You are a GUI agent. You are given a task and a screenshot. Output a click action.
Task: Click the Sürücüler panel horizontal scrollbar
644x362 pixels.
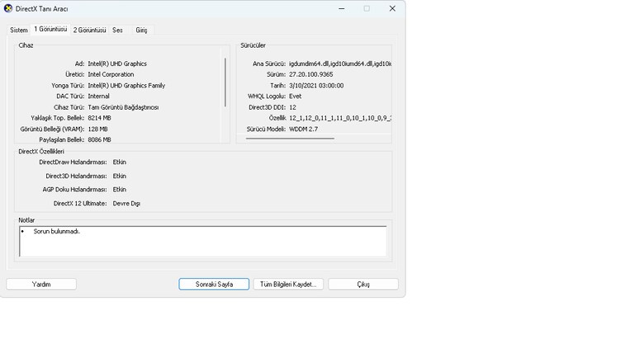(289, 139)
